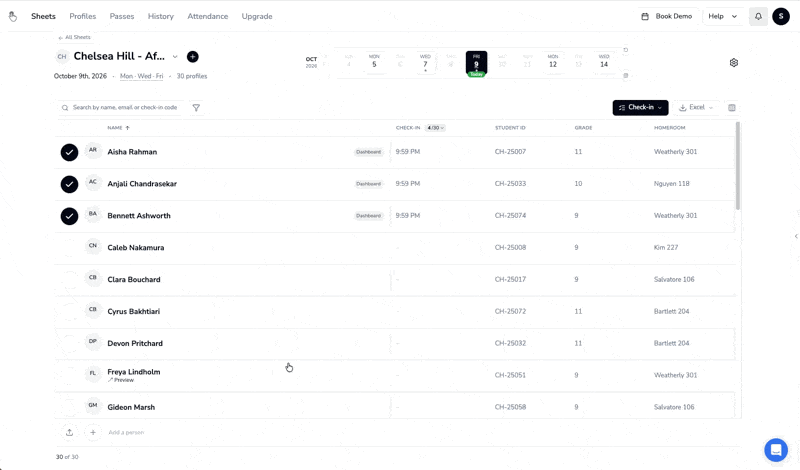
Task: Sort by the Name column header
Action: click(118, 128)
